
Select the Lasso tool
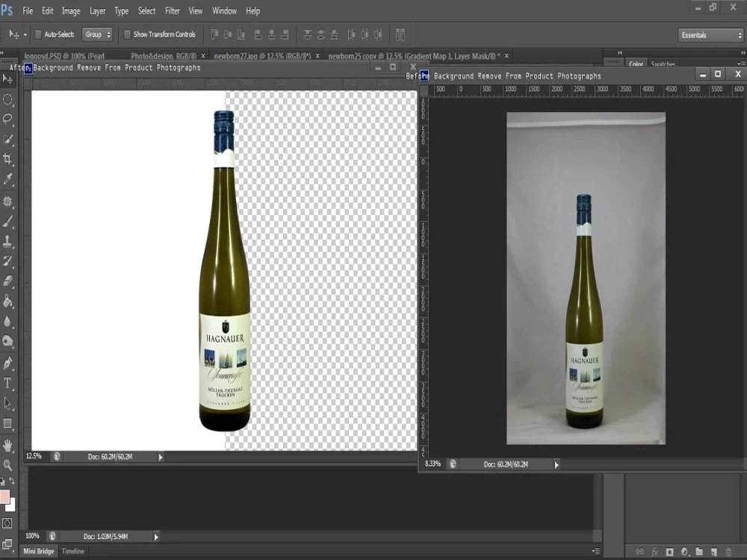(7, 119)
